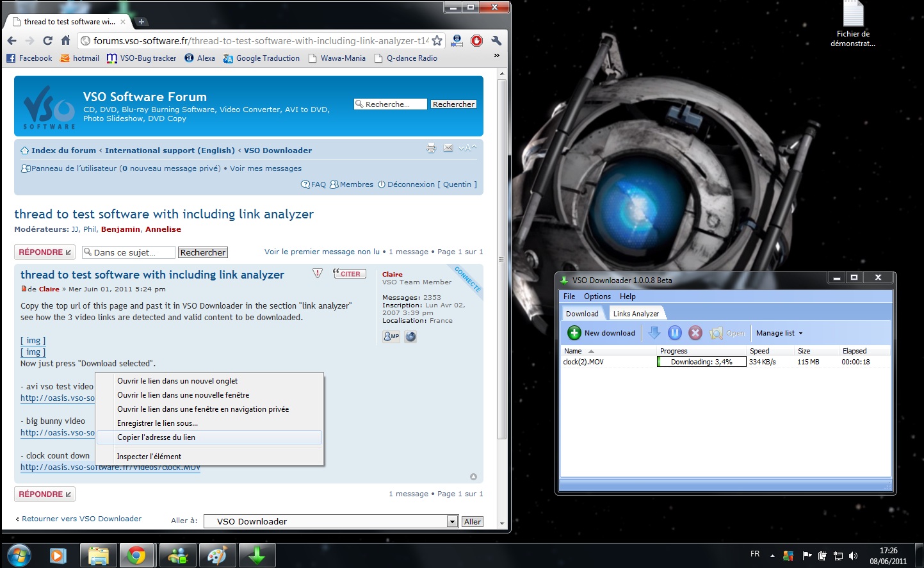Click the bottom RÉPONDRE button
Screen dimensions: 924x568
click(45, 494)
